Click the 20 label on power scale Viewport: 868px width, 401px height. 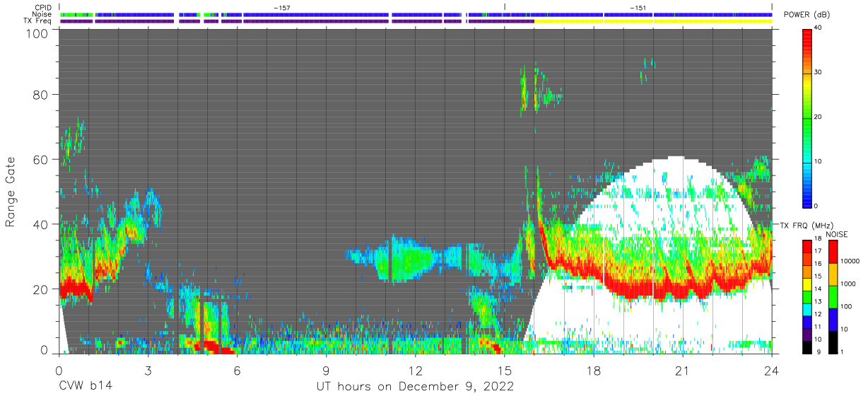pyautogui.click(x=819, y=117)
